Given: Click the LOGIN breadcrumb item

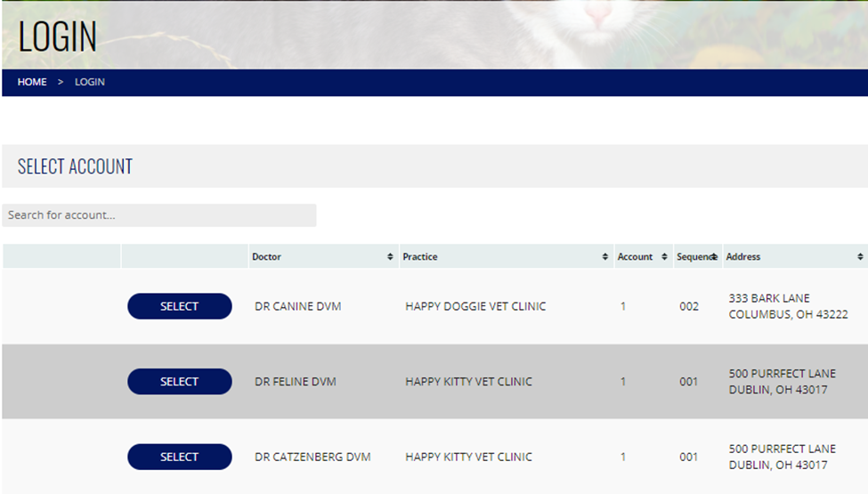Looking at the screenshot, I should click(x=90, y=82).
